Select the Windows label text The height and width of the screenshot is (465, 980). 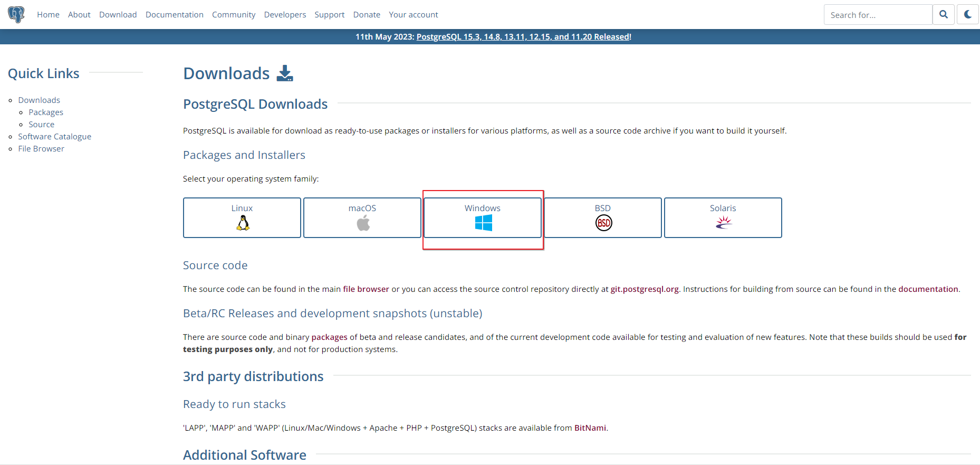point(483,208)
